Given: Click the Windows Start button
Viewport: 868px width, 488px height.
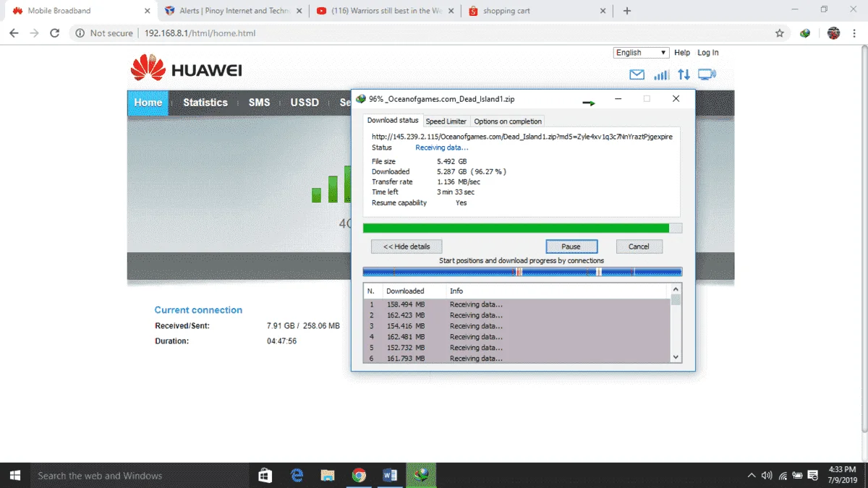Looking at the screenshot, I should coord(15,476).
